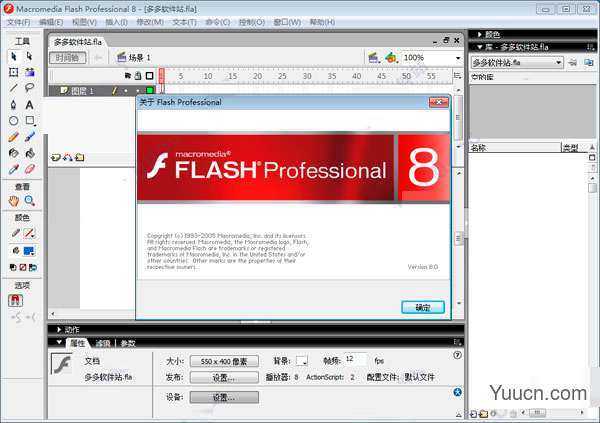This screenshot has width=600, height=423.
Task: Click 设置... next to 发布
Action: point(224,377)
